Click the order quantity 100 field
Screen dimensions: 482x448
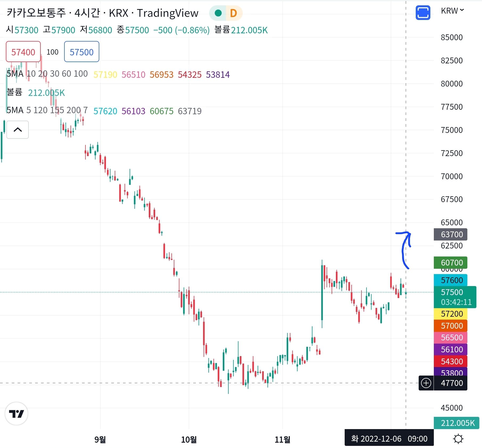[x=52, y=52]
